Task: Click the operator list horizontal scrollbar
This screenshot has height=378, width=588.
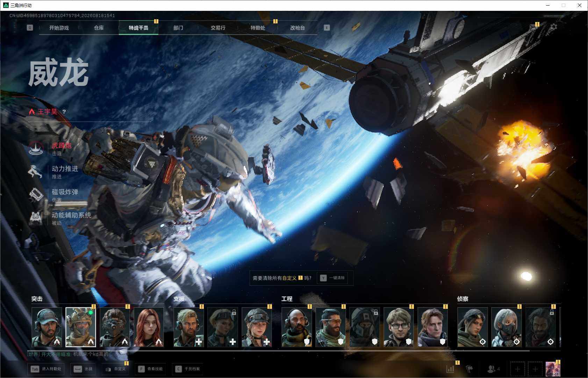Action: point(279,350)
